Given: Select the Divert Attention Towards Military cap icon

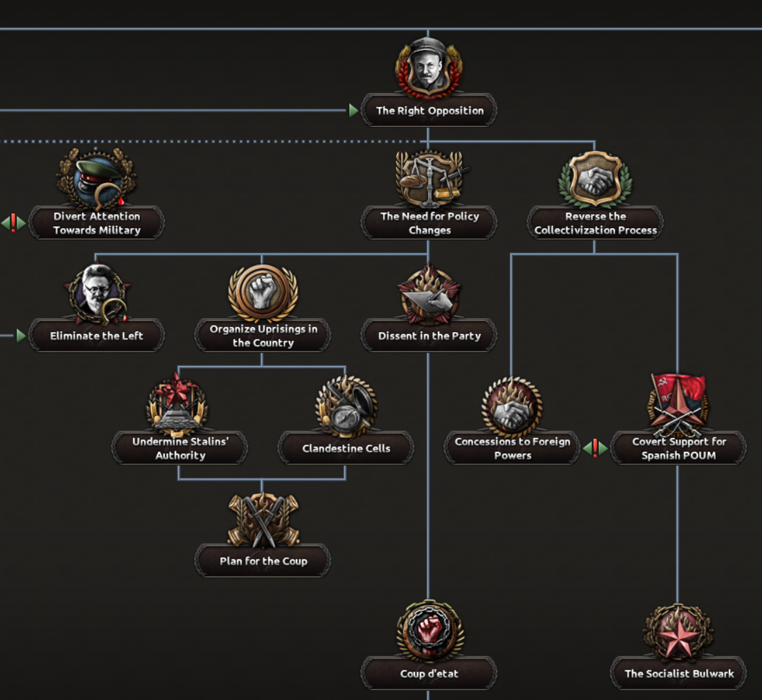Looking at the screenshot, I should tap(97, 179).
